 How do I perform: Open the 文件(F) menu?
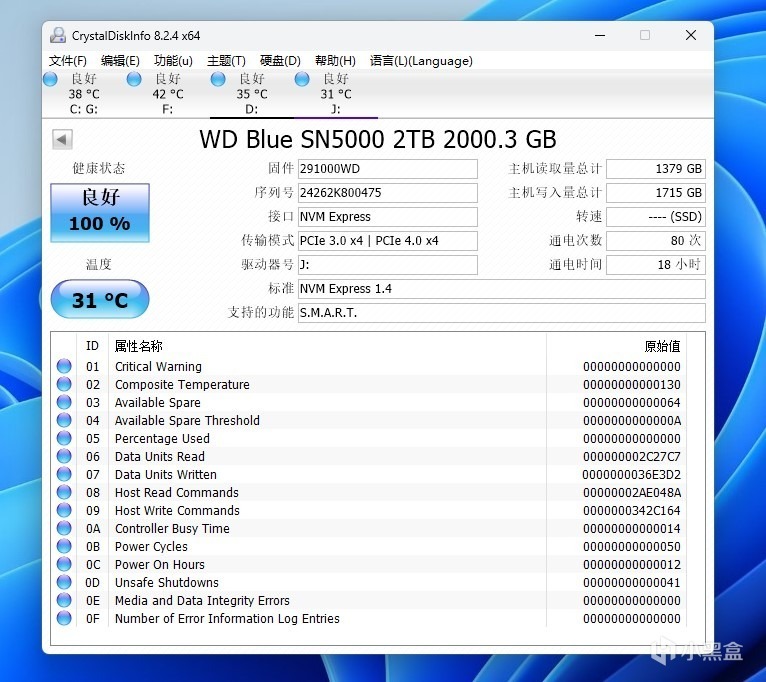(67, 61)
